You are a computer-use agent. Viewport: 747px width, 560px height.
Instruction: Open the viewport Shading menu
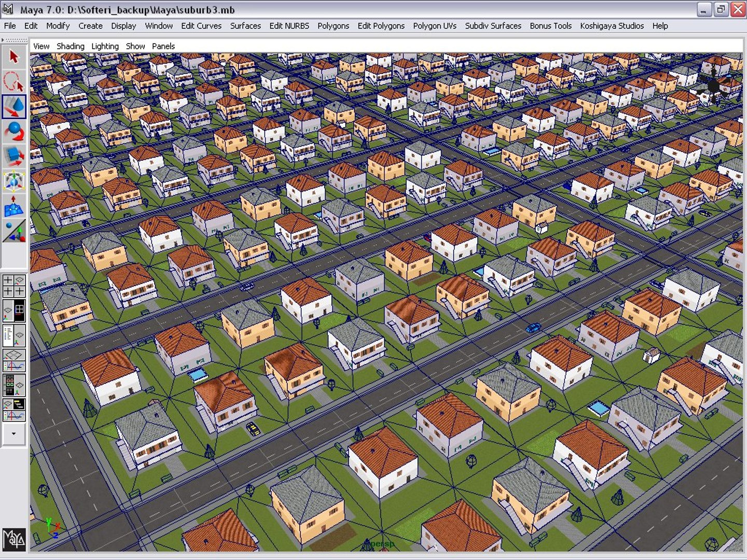(x=71, y=46)
